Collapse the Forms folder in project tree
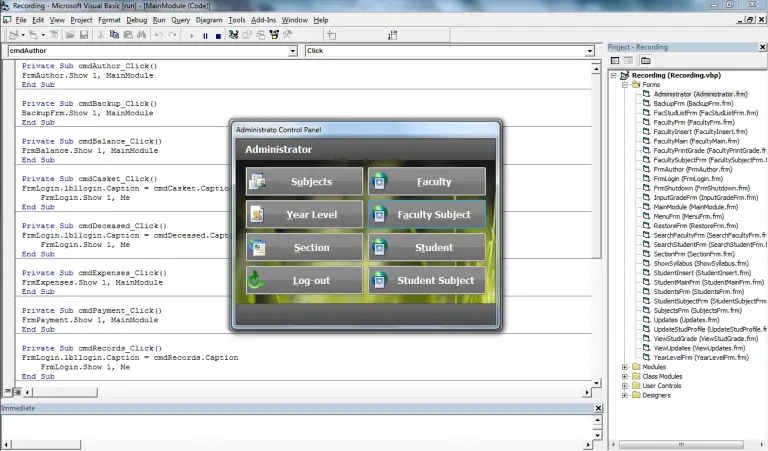Viewport: 768px width, 451px height. coord(625,85)
